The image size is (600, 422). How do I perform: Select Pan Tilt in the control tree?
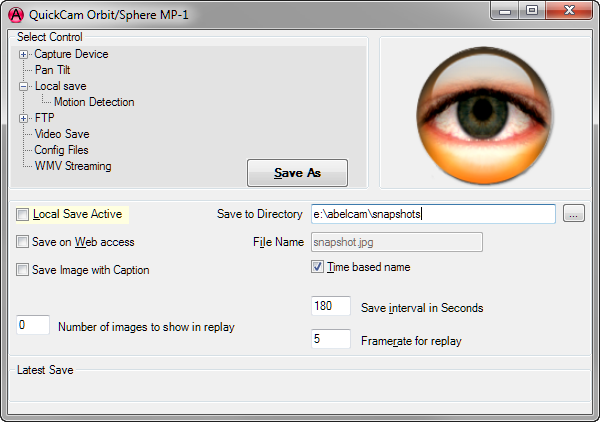pyautogui.click(x=52, y=70)
